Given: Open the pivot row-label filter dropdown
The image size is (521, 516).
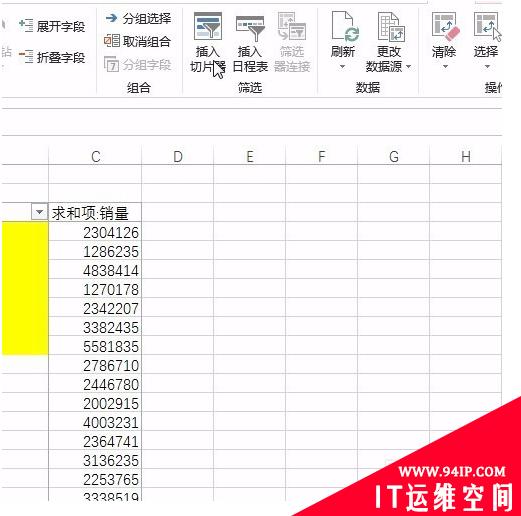Looking at the screenshot, I should pos(39,212).
